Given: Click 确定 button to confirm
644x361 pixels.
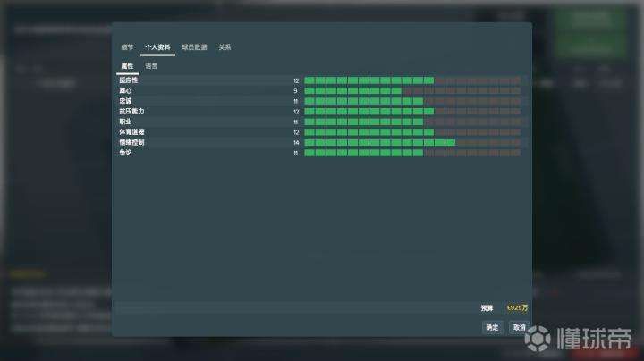Looking at the screenshot, I should point(492,327).
